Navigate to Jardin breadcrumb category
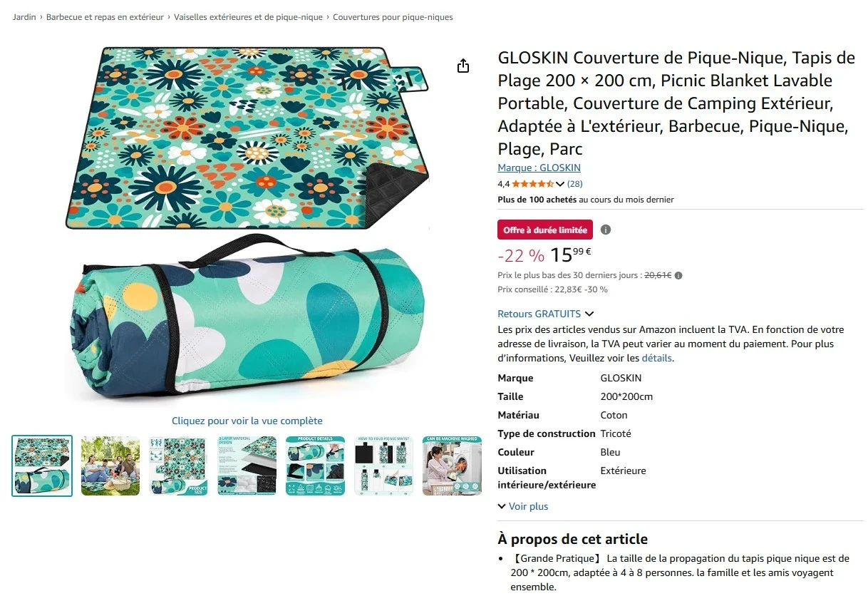Screen dimensions: 868x596 [x=24, y=16]
